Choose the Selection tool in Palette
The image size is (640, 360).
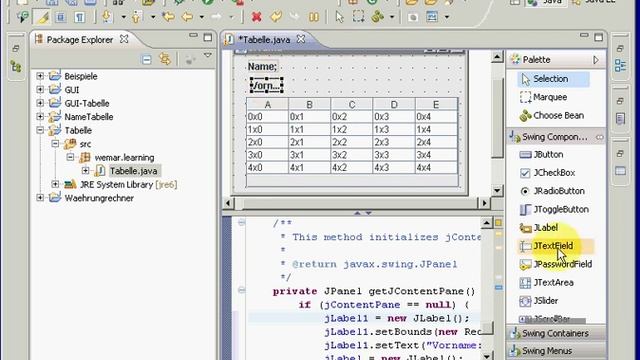[553, 79]
